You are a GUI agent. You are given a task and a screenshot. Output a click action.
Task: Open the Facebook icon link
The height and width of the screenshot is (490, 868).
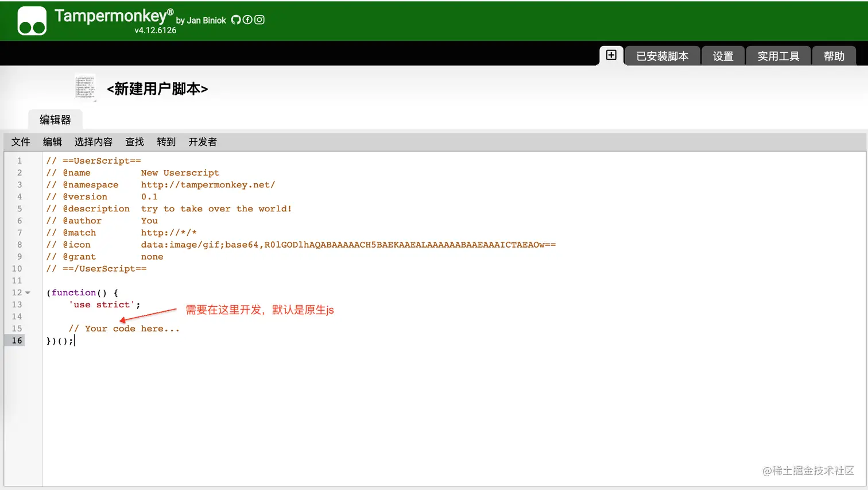247,20
